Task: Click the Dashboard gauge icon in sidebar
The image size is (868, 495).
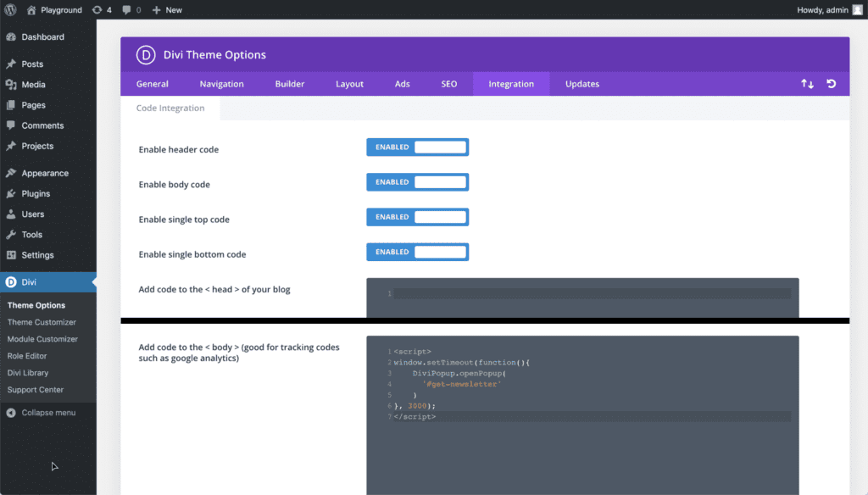Action: point(11,37)
